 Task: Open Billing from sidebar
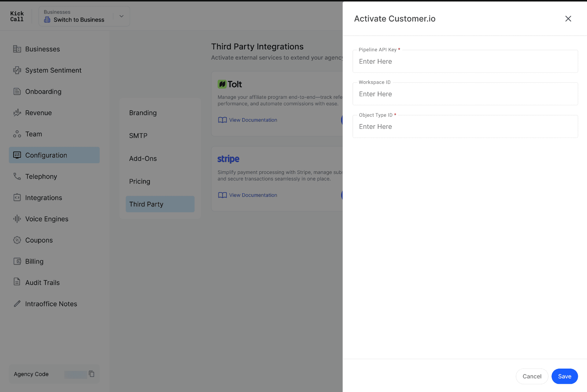[x=54, y=261]
